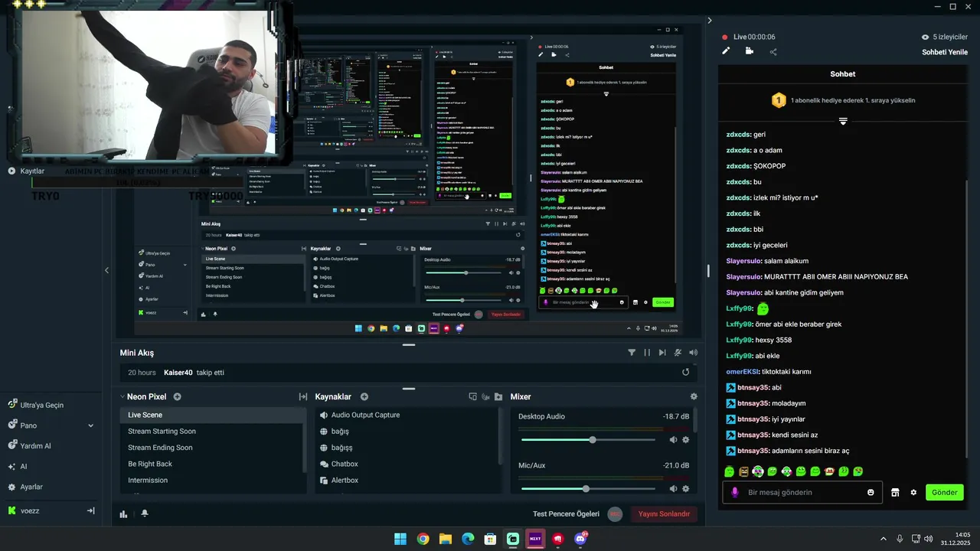Click the dual output icon in Kaynaklar
This screenshot has height=551, width=980.
coord(472,396)
